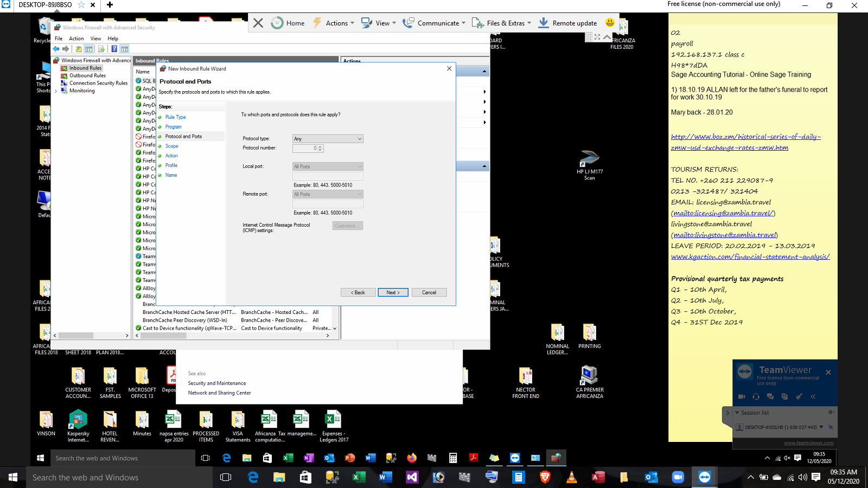Expand the DESKTOP-6VDILHB session dropdown arrow
This screenshot has width=868, height=488.
[x=821, y=427]
